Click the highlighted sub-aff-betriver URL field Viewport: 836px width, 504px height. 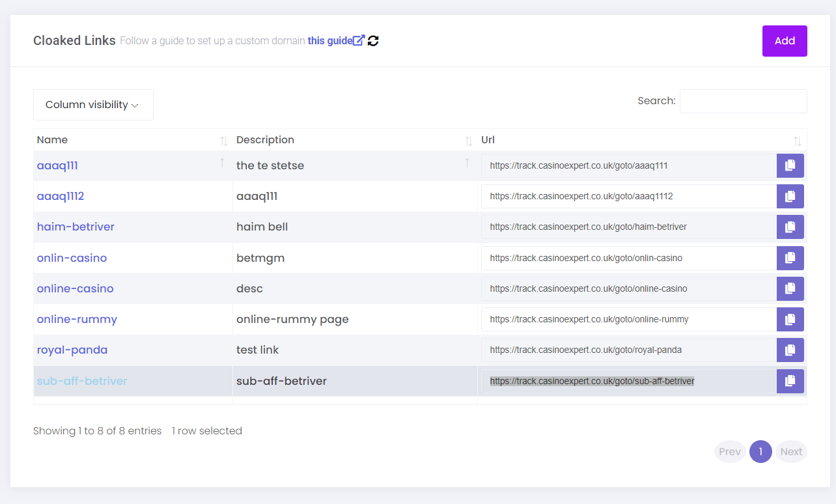629,381
